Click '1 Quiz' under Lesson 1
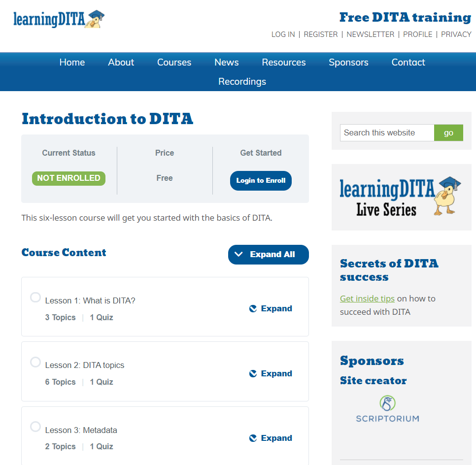 coord(102,318)
